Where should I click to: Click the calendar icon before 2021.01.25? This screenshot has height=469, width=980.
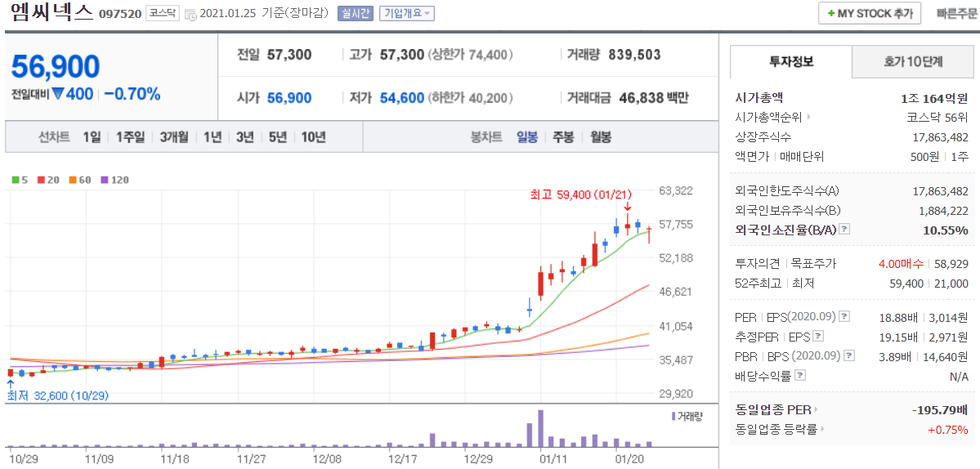[x=191, y=14]
